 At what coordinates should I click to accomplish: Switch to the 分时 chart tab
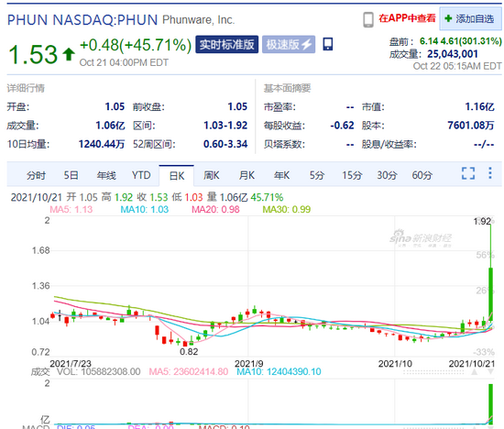(x=36, y=176)
